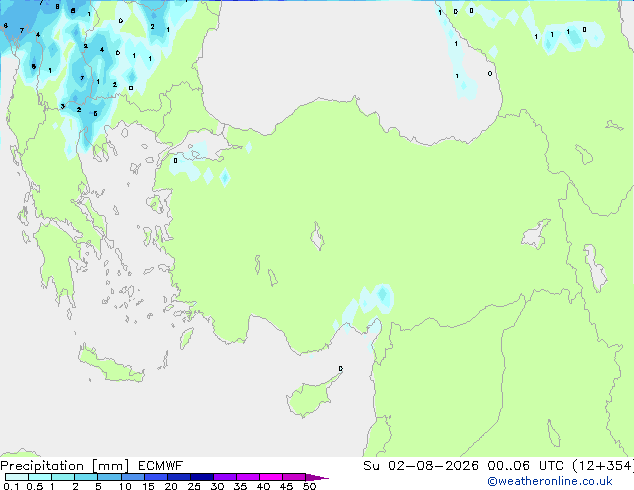Pick the legend swatch between 5 and 10
This screenshot has width=634, height=490.
(109, 477)
